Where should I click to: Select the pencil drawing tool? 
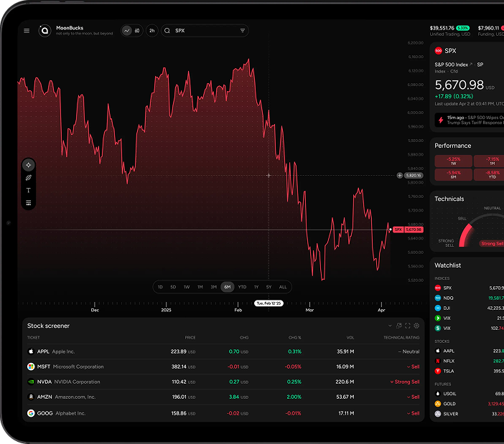[28, 178]
